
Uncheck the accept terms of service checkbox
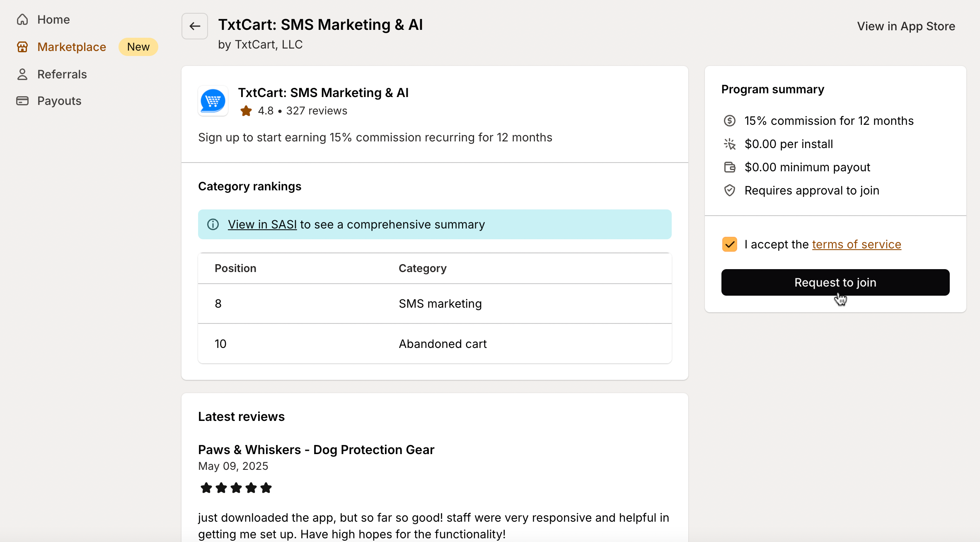[x=729, y=244]
